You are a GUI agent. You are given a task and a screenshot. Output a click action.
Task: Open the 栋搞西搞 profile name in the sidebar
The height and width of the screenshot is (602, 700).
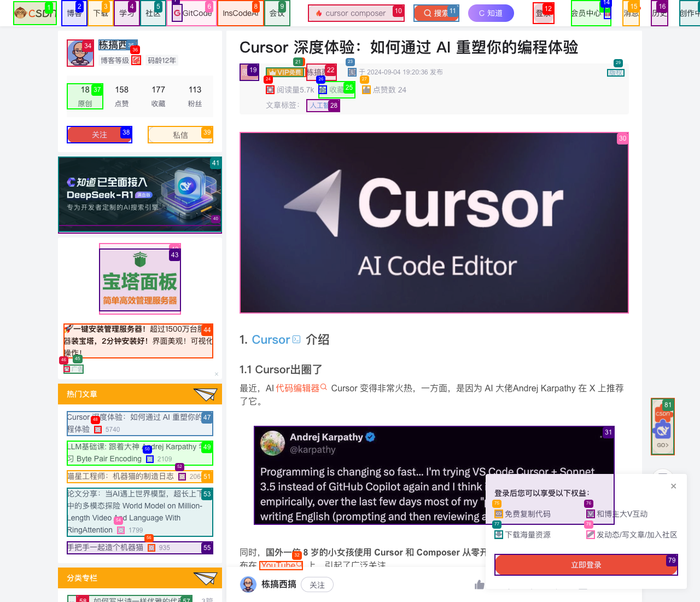[118, 45]
